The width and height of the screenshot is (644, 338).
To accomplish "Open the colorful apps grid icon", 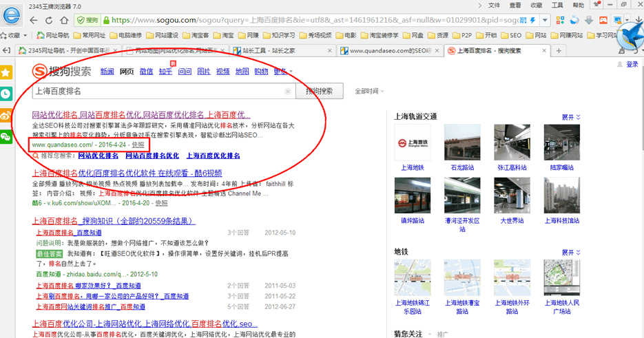I will pyautogui.click(x=560, y=20).
